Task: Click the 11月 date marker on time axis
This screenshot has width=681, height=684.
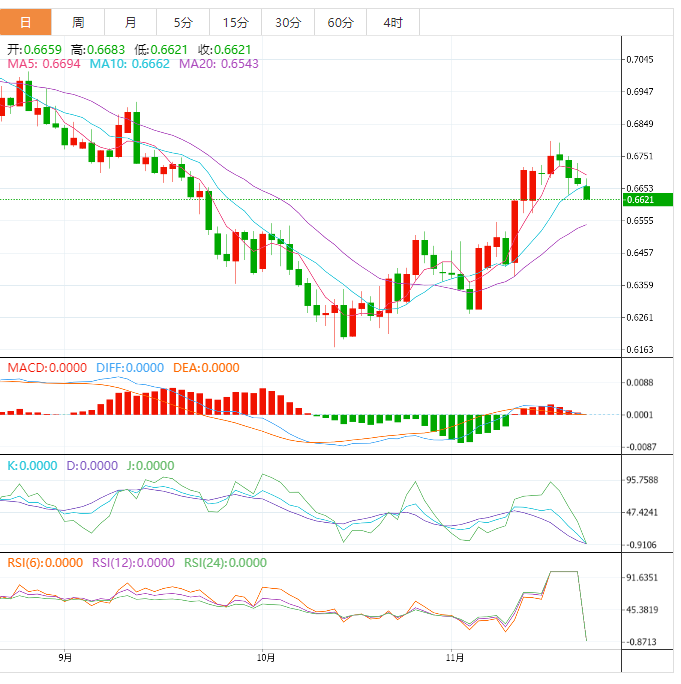Action: (455, 657)
